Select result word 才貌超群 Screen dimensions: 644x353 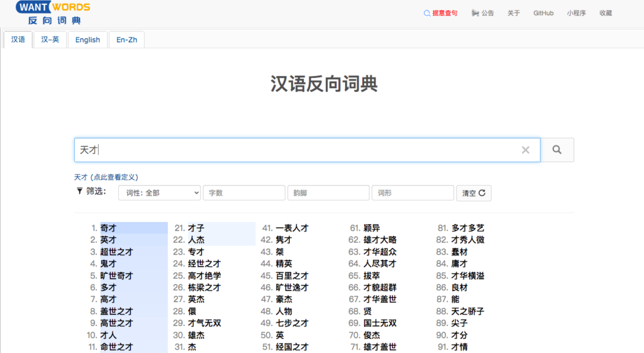tap(380, 288)
